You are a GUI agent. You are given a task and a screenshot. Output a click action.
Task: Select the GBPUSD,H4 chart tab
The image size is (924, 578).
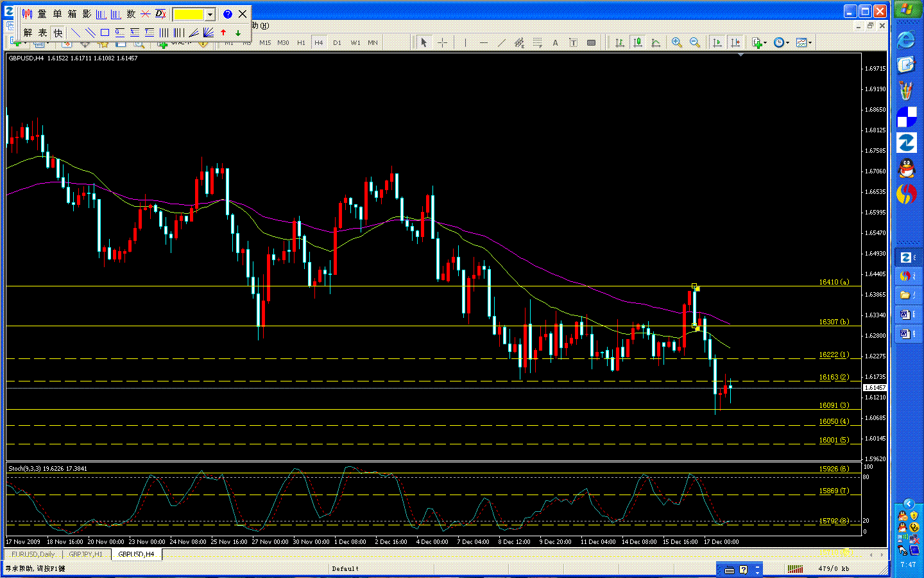pos(136,554)
